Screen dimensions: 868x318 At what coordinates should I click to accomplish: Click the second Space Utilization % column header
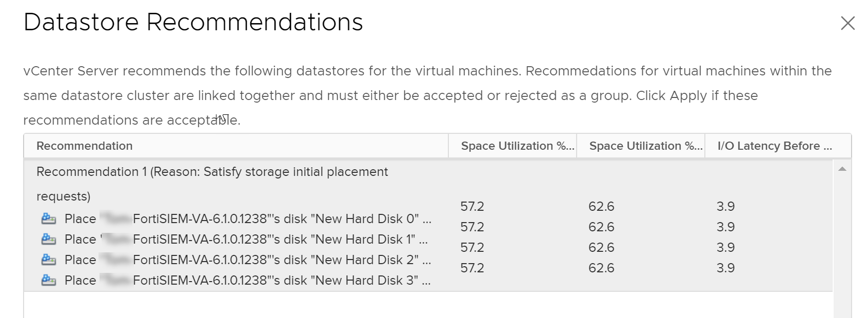coord(645,146)
